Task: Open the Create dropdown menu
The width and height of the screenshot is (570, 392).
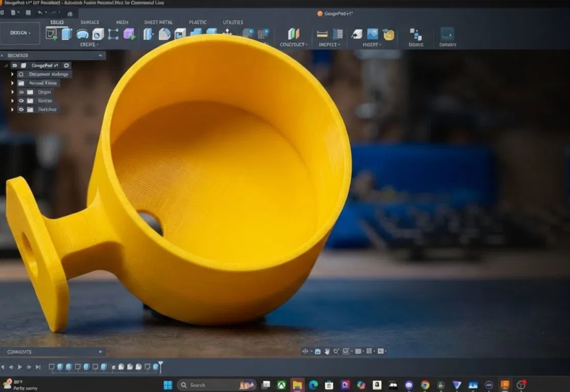Action: 89,44
